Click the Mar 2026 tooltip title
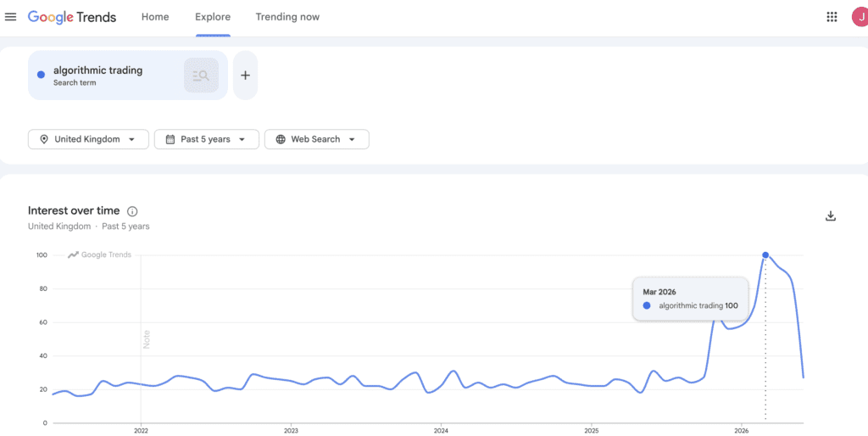This screenshot has width=868, height=436. 659,292
